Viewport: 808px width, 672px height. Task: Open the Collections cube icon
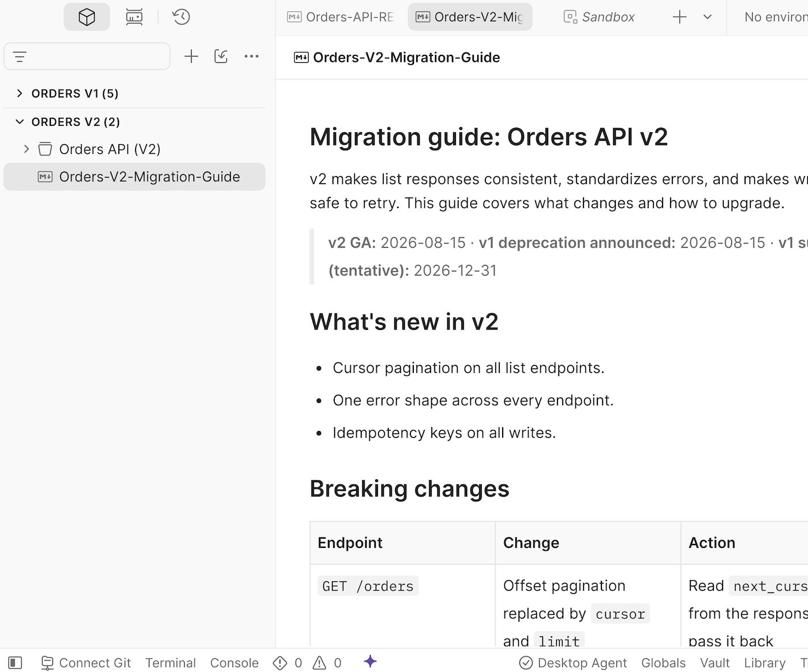87,17
